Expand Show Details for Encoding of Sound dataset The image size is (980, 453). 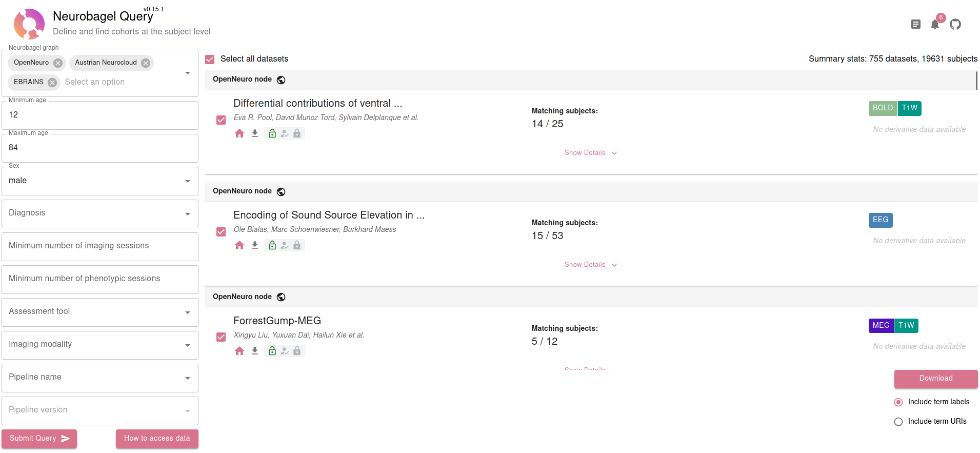pos(590,265)
